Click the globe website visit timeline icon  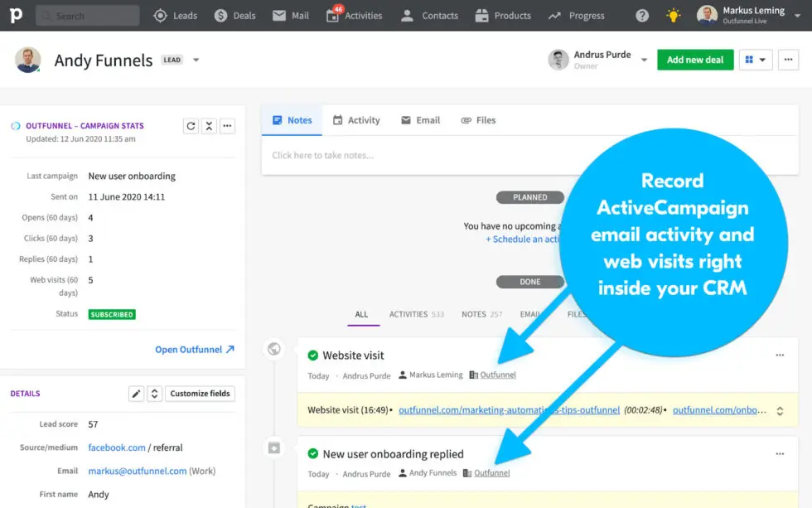pyautogui.click(x=274, y=349)
